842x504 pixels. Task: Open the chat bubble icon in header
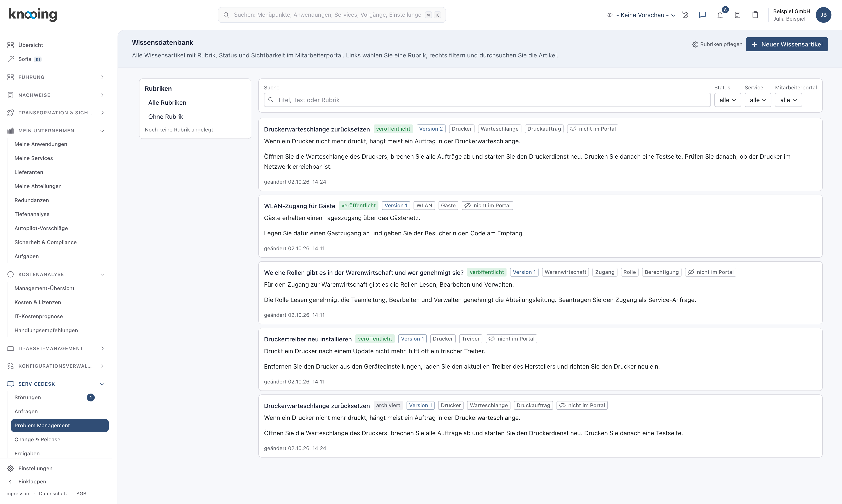[x=702, y=15]
